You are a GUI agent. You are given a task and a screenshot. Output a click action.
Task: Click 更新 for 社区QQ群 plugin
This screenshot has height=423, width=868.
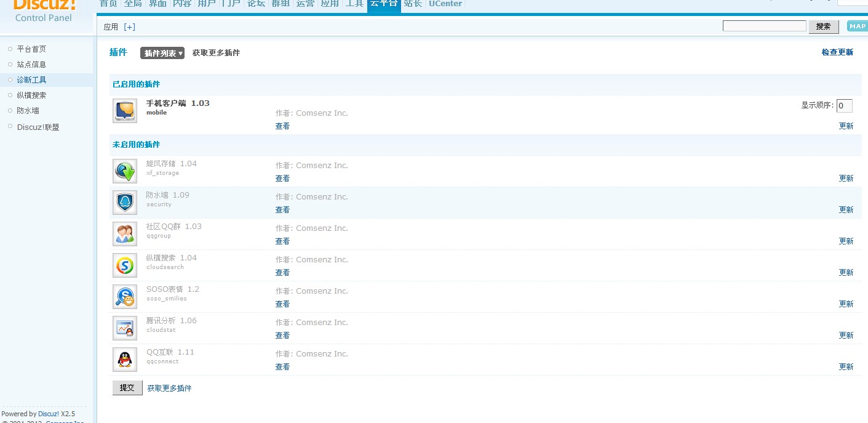click(846, 241)
